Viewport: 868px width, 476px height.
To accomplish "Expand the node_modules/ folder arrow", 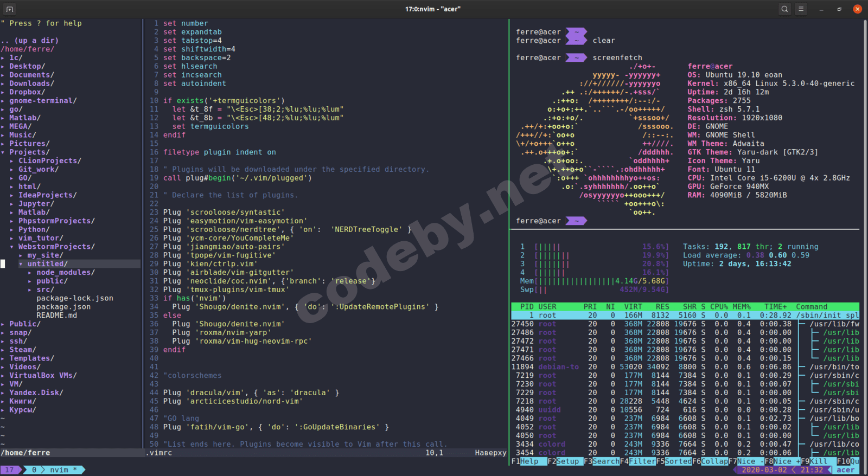I will [x=30, y=273].
